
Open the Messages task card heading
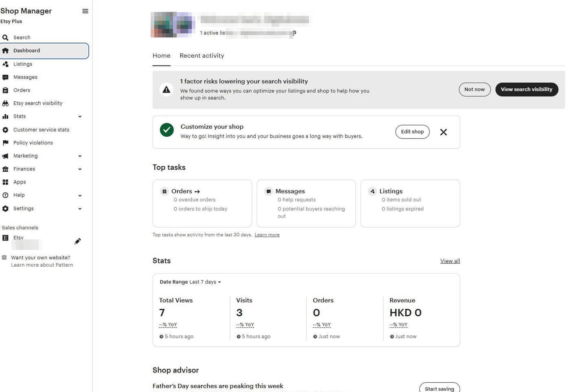click(290, 191)
